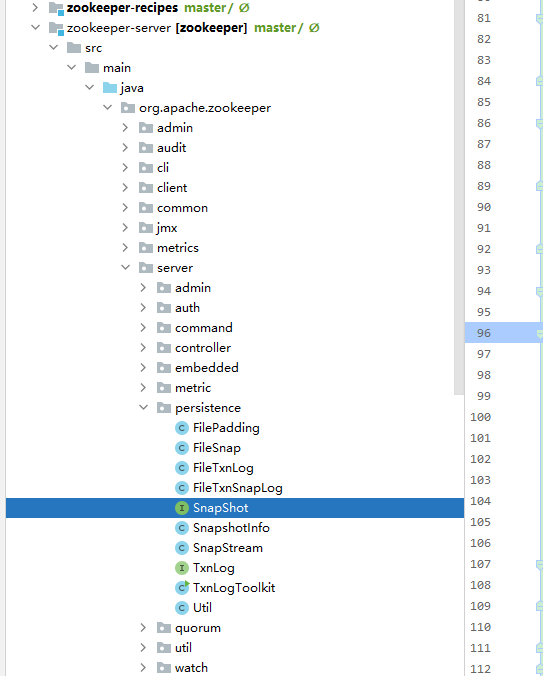Expand the client package
This screenshot has width=543, height=676.
pyautogui.click(x=125, y=188)
